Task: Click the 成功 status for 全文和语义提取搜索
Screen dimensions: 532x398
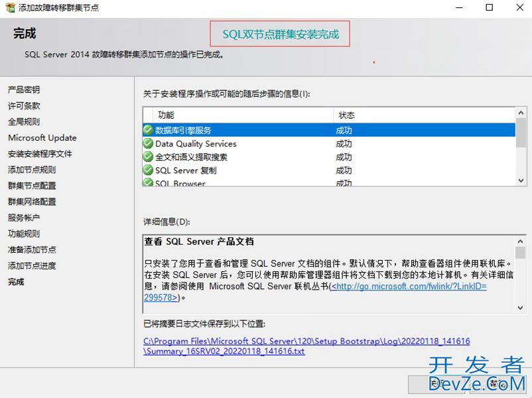Action: 344,157
